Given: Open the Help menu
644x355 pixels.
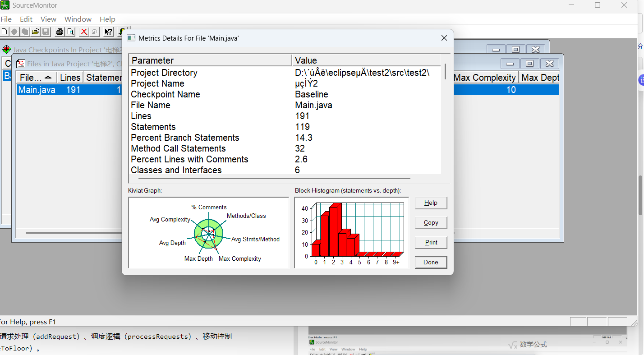Looking at the screenshot, I should click(107, 19).
